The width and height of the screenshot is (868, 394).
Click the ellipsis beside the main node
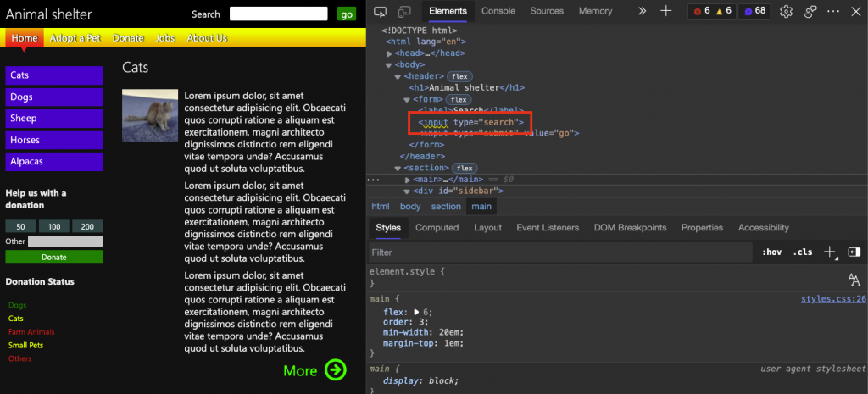point(373,180)
